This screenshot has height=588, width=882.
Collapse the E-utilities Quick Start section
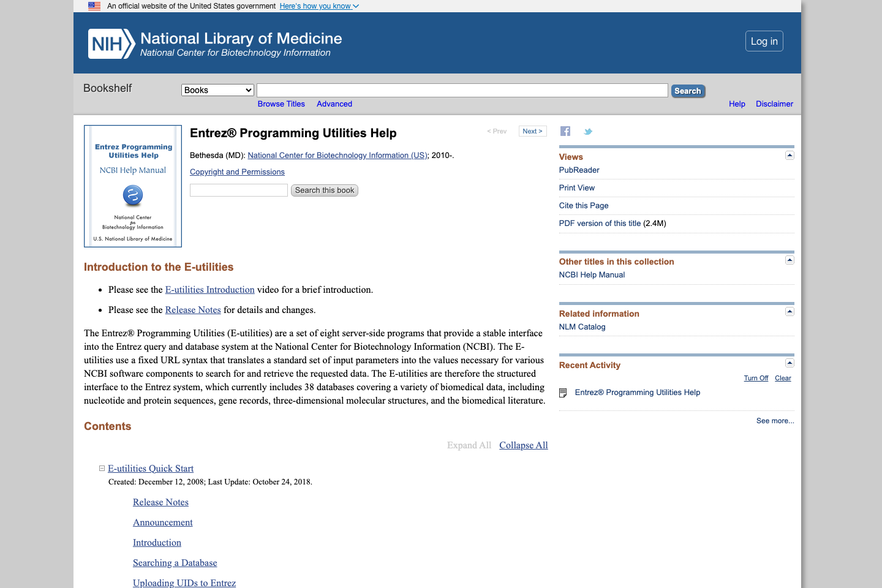(x=101, y=468)
